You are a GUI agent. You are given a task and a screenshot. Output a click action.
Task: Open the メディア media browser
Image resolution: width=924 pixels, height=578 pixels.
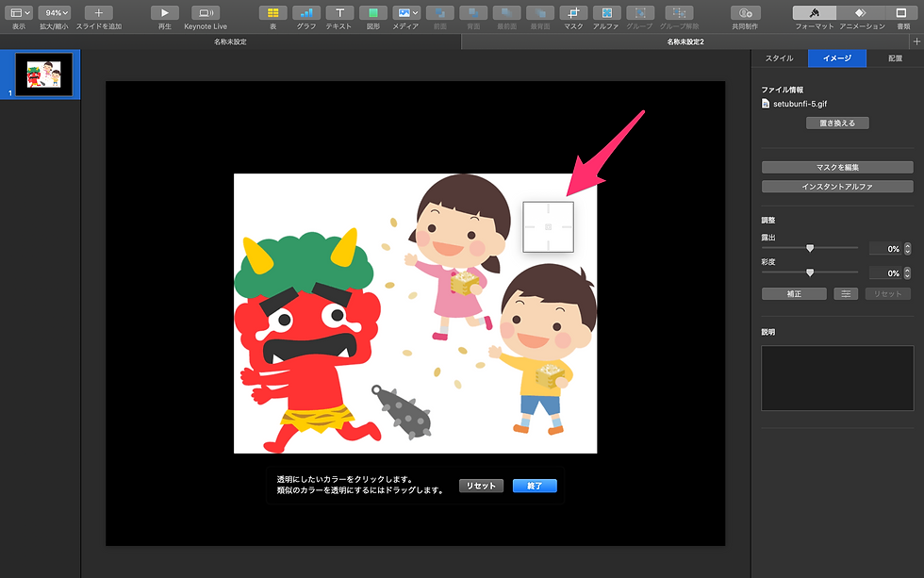[x=406, y=13]
